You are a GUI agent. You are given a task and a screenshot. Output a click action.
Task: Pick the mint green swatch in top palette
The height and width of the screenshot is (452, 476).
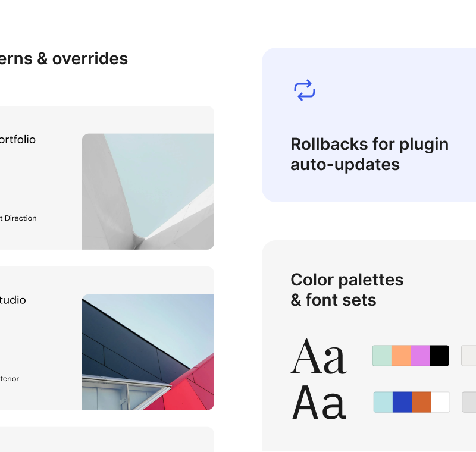tap(382, 356)
